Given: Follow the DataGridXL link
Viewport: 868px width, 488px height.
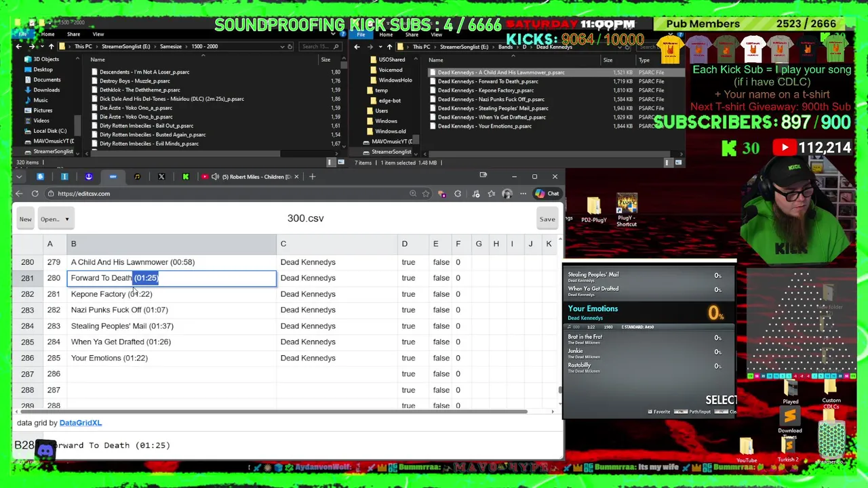Looking at the screenshot, I should (x=80, y=423).
